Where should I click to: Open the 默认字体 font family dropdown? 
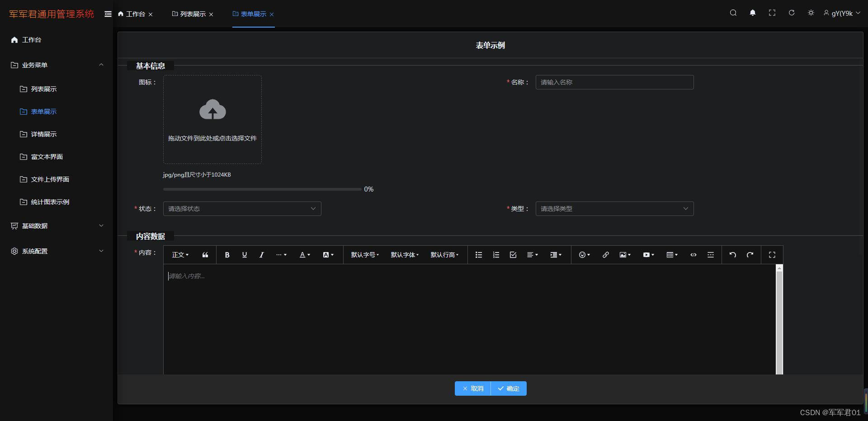[x=405, y=255]
